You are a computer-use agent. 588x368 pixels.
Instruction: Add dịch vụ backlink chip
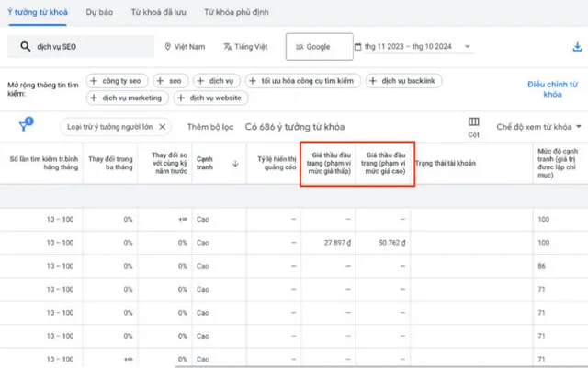coord(403,81)
